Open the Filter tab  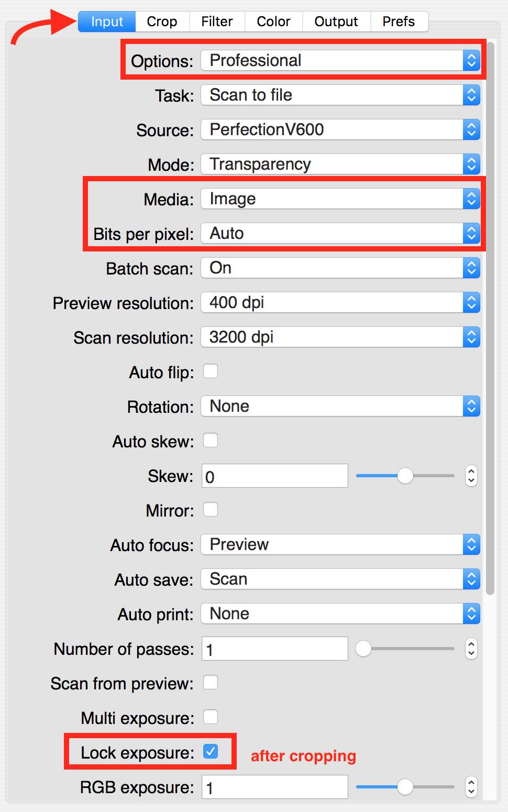click(217, 21)
